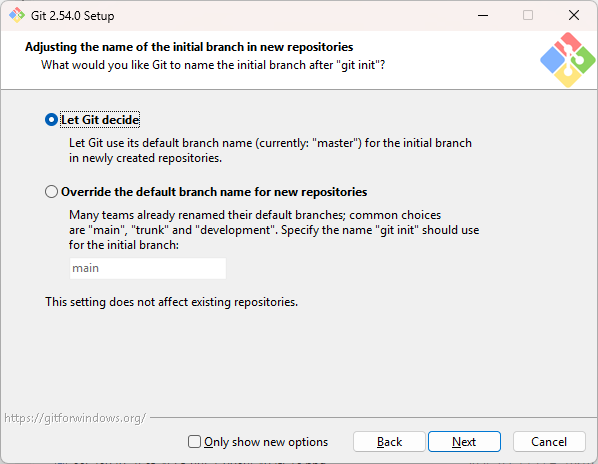The image size is (598, 464).
Task: Click the description mentioning currently master
Action: [270, 150]
